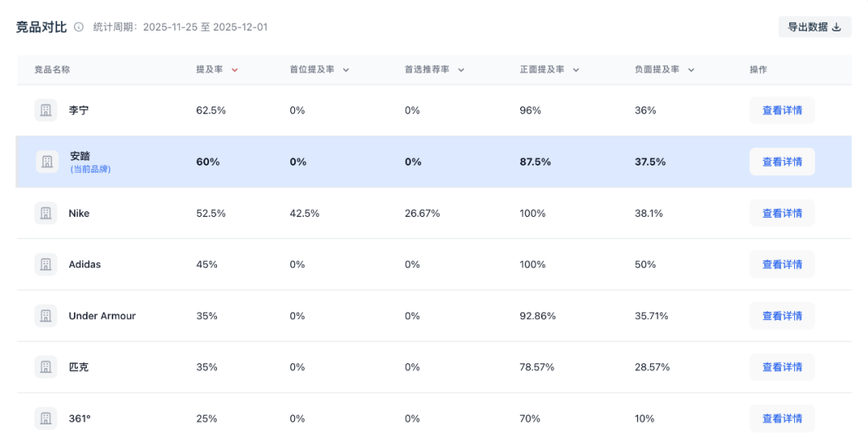View details for Under Armour
868x446 pixels.
[782, 316]
